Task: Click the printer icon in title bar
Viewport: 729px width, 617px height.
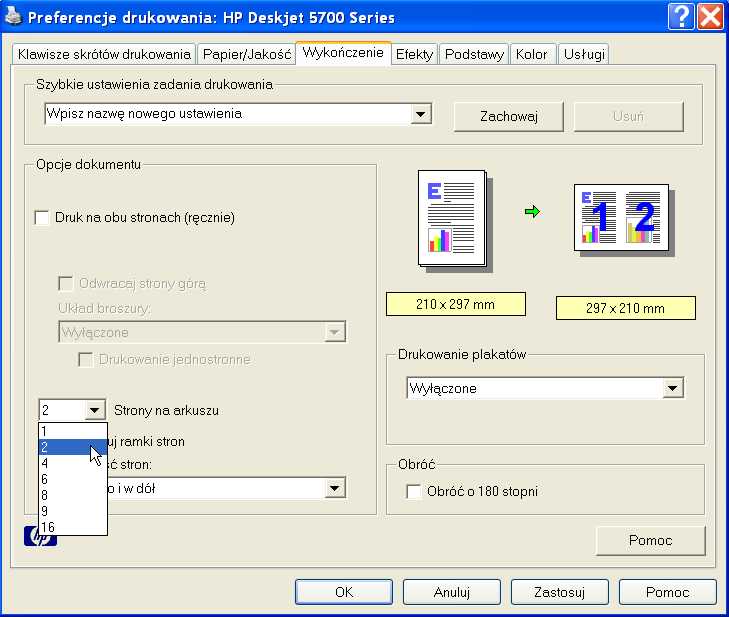Action: click(13, 16)
